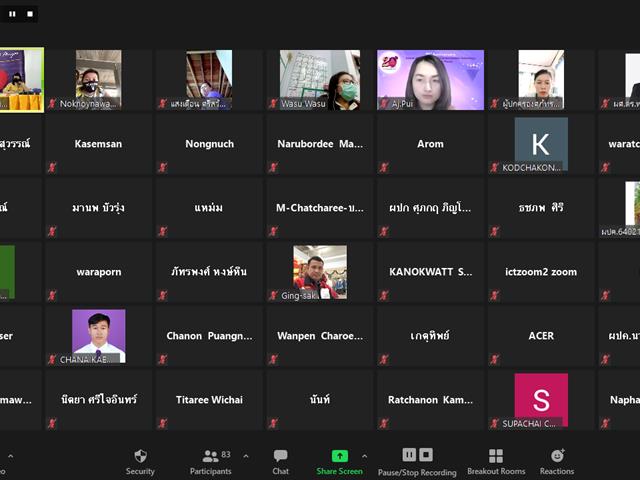The image size is (640, 480).
Task: Click muted mic icon on Wanpen Charoe tile
Action: [x=273, y=359]
